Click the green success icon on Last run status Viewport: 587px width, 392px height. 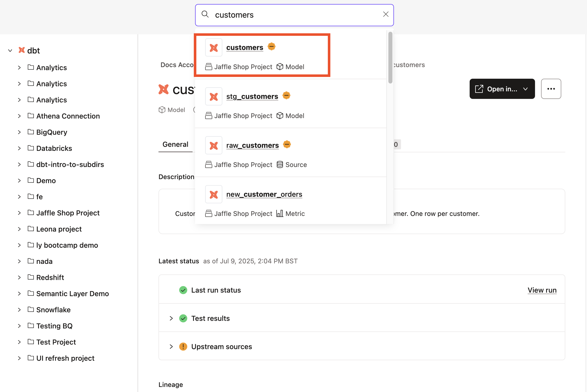[x=183, y=290]
